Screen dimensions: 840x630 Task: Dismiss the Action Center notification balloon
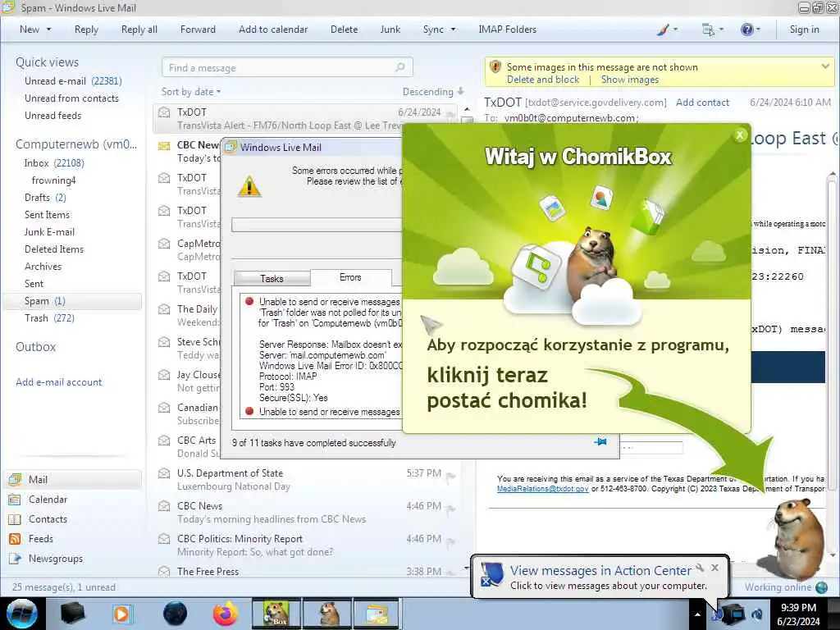click(x=714, y=568)
